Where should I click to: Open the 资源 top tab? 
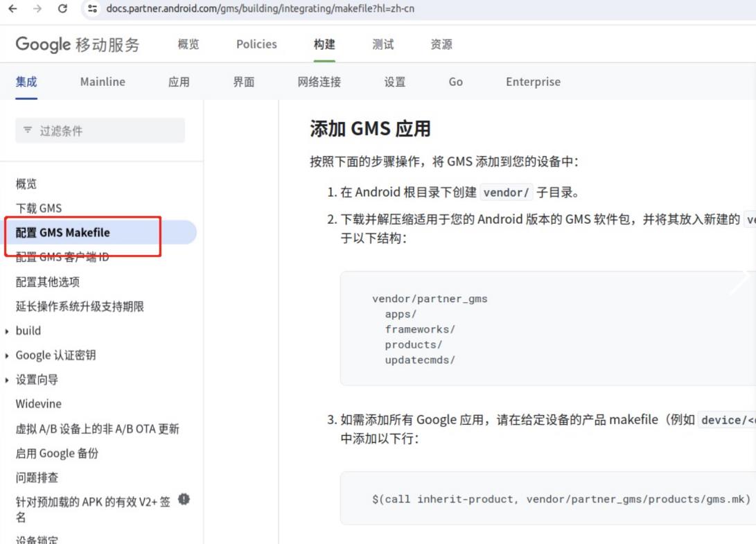tap(441, 44)
